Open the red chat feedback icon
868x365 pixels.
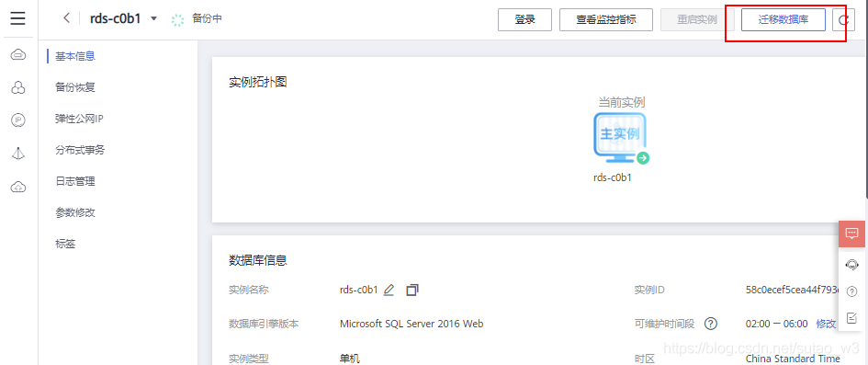pyautogui.click(x=852, y=234)
